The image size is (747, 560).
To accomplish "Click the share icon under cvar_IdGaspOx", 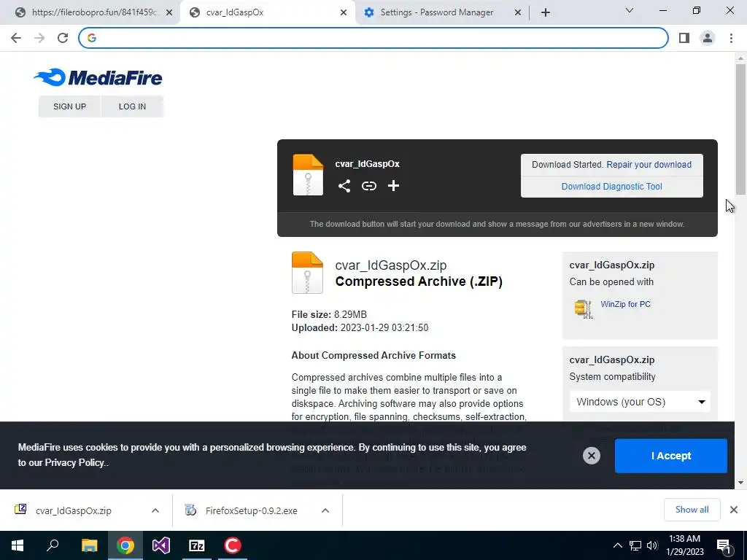I will point(344,186).
